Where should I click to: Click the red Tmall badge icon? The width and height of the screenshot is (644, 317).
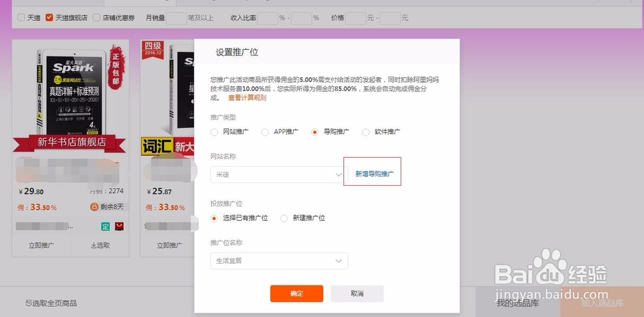coord(119,226)
